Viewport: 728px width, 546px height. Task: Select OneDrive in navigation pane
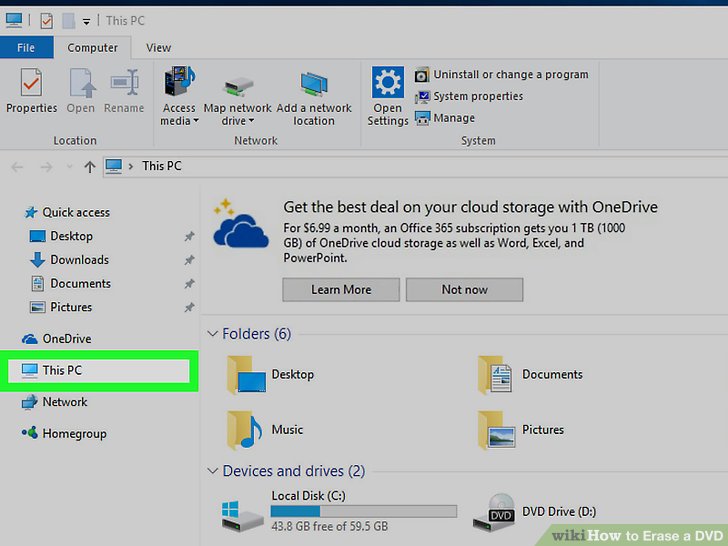tap(57, 338)
